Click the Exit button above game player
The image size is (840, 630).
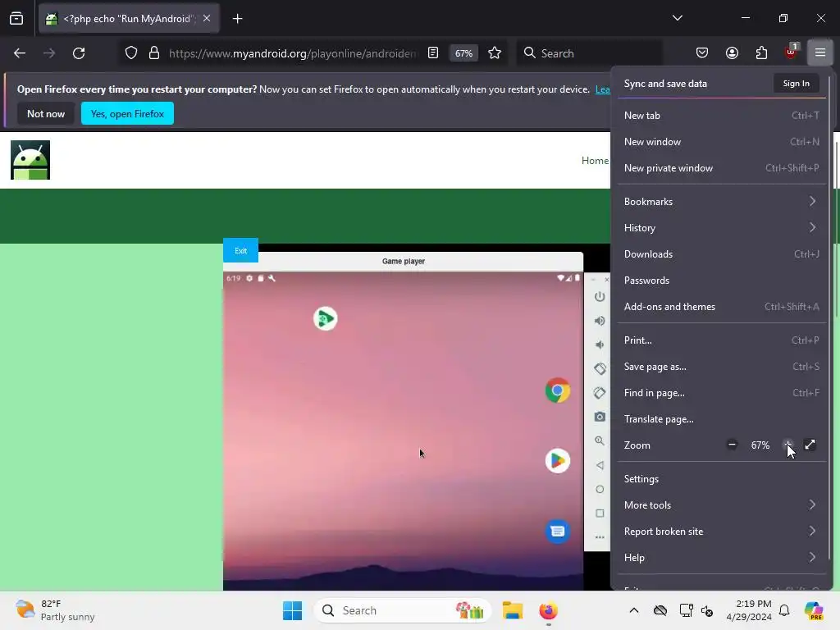(x=240, y=250)
